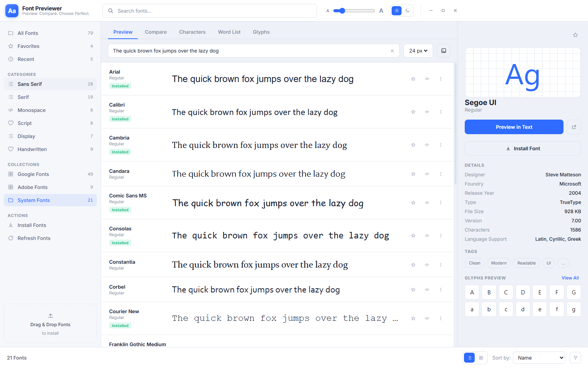The width and height of the screenshot is (588, 368).
Task: Select glyph tile capital G
Action: point(573,292)
